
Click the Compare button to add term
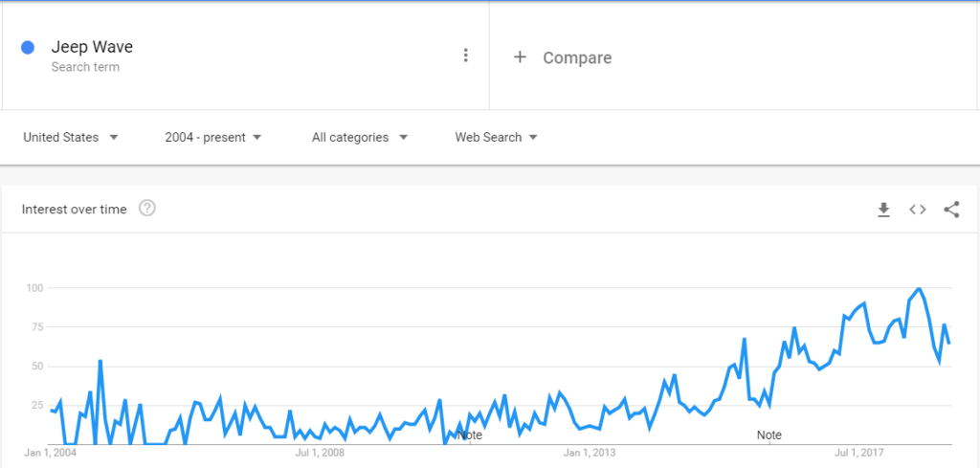563,57
